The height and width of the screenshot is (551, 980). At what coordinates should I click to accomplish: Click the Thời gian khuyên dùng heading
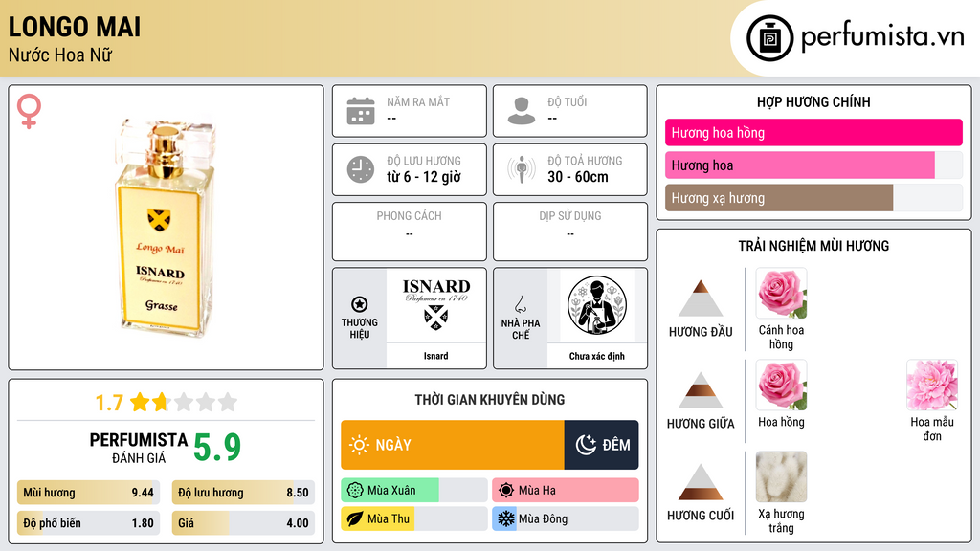(490, 400)
